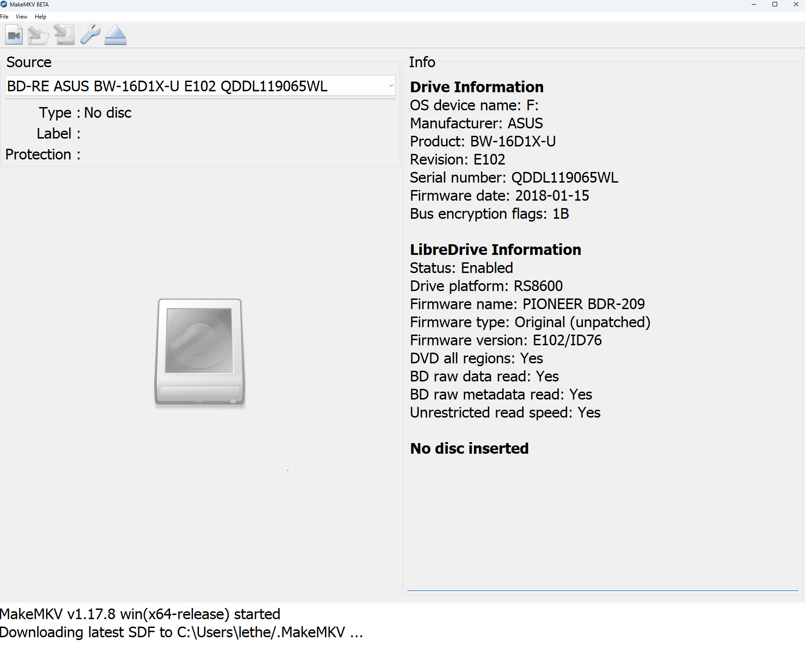Click 'Product: BW-16D1X-U' line
The image size is (805, 672).
pos(483,141)
